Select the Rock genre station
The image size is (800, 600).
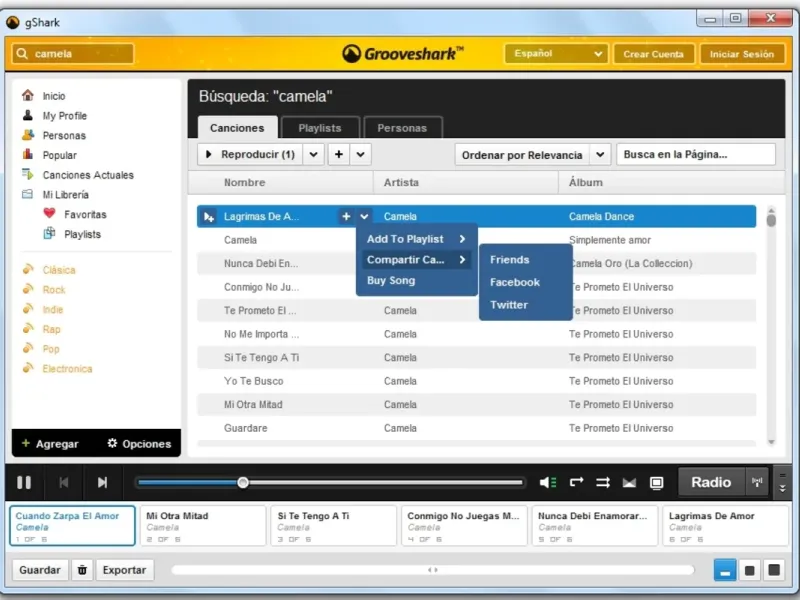tap(54, 290)
